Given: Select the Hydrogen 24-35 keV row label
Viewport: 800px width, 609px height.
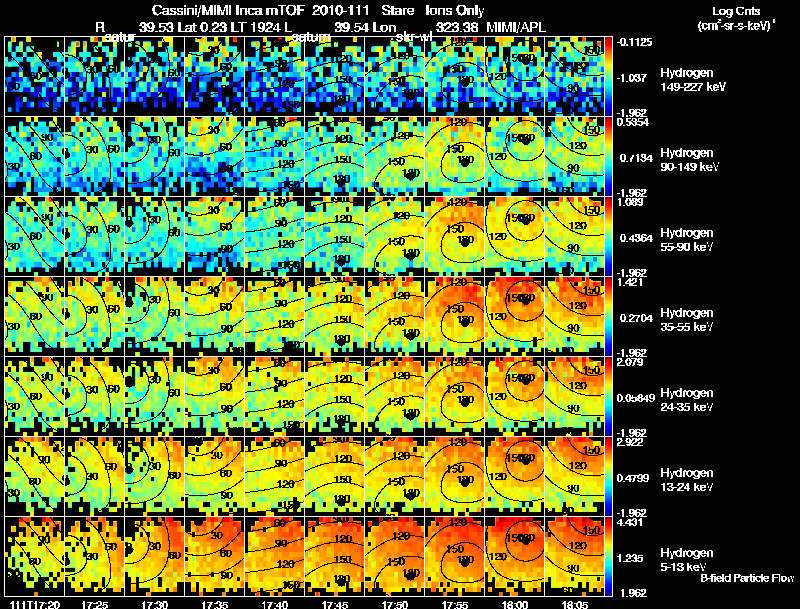Looking at the screenshot, I should (687, 400).
